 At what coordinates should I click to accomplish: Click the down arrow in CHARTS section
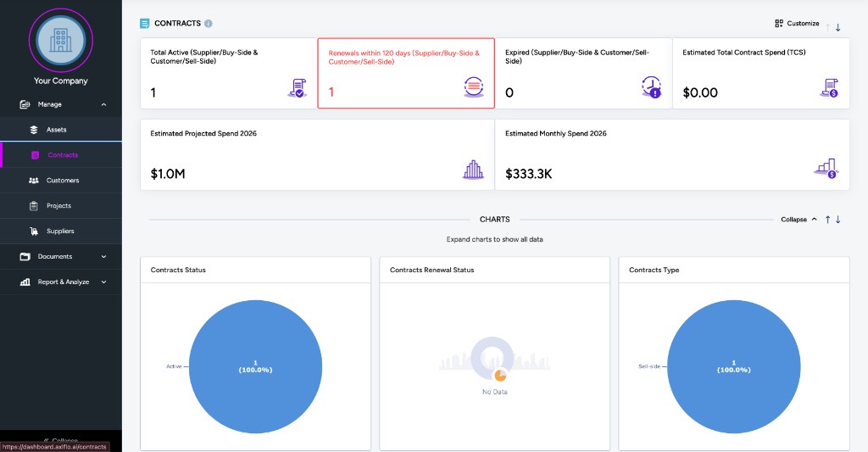tap(838, 220)
